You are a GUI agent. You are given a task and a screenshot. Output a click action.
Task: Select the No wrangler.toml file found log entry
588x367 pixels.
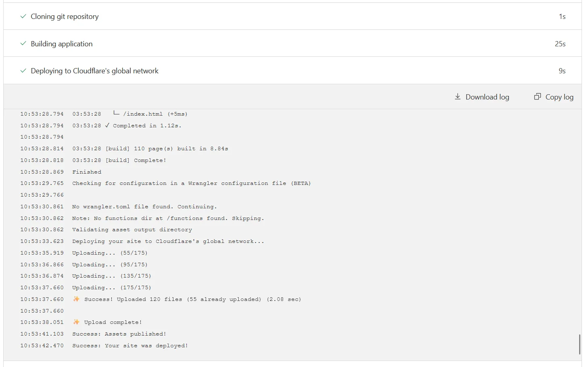pyautogui.click(x=144, y=206)
